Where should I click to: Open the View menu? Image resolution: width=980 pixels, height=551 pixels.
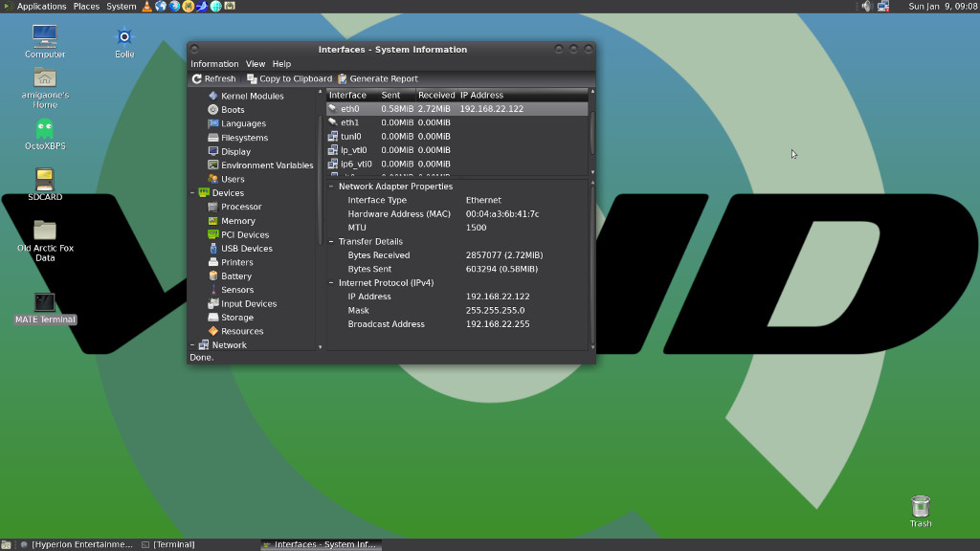click(x=255, y=64)
